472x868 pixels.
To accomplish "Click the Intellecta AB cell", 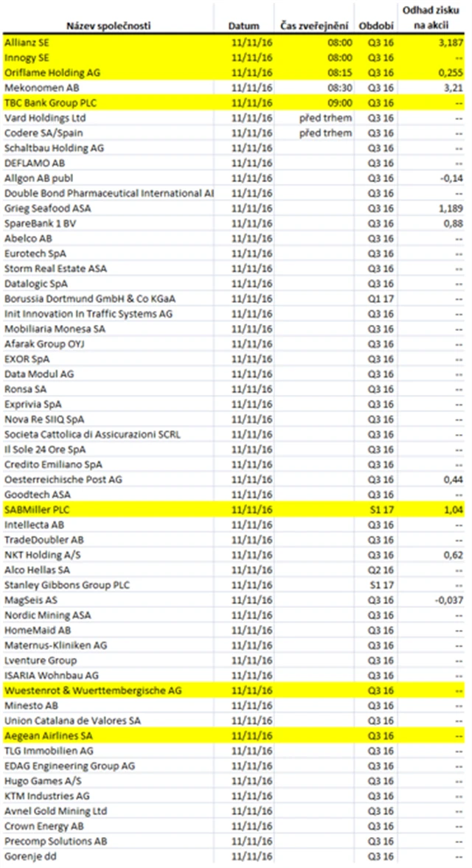I will [35, 524].
